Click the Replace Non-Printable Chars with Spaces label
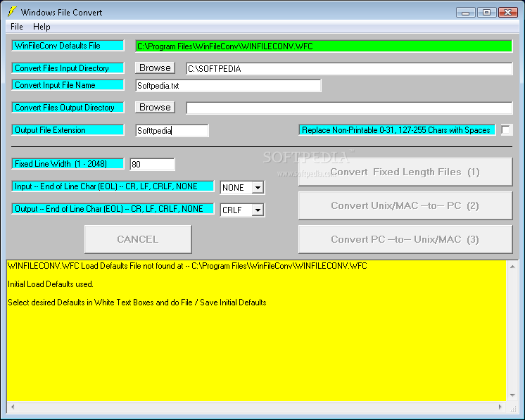This screenshot has height=420, width=525. coord(397,130)
